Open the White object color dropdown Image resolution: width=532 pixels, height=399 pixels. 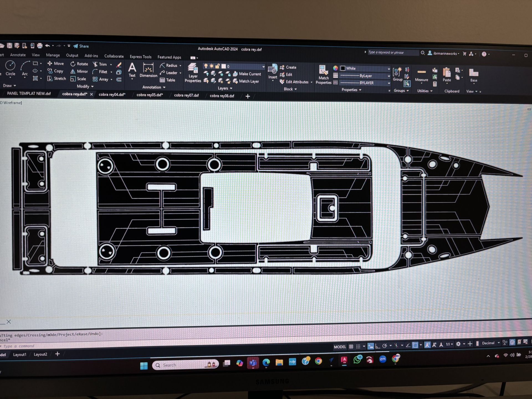coord(365,68)
